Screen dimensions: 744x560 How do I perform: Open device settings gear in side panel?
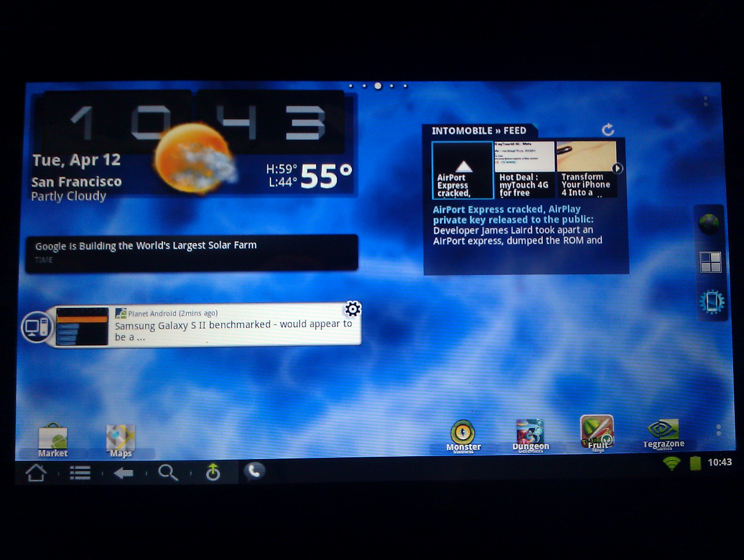[711, 302]
